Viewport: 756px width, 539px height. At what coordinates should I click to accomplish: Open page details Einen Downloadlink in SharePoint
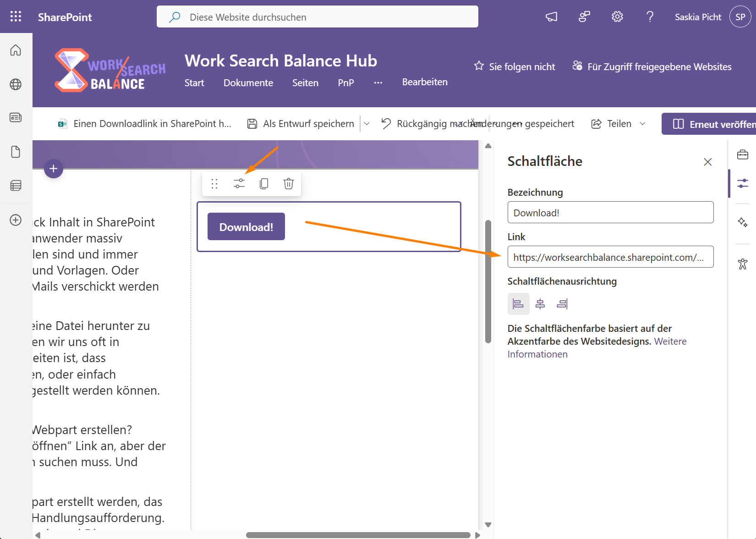tap(145, 124)
